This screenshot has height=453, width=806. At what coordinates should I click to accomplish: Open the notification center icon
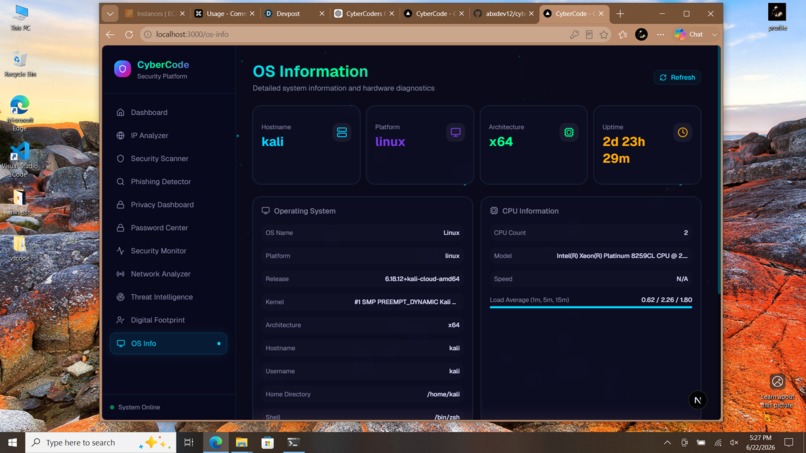click(789, 443)
